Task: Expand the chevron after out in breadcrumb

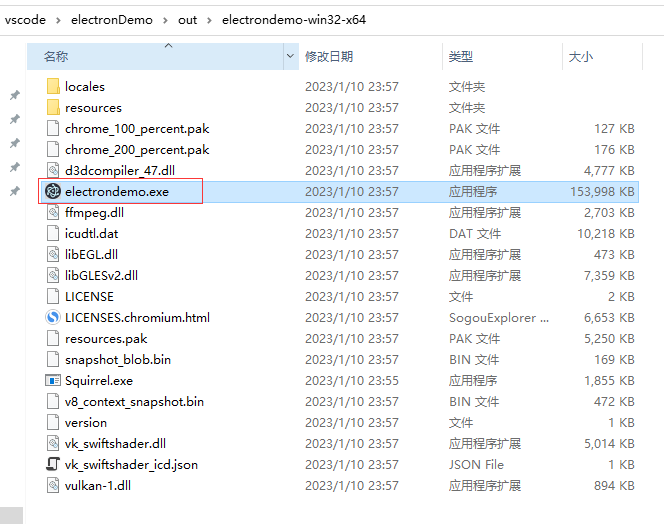Action: pyautogui.click(x=209, y=21)
